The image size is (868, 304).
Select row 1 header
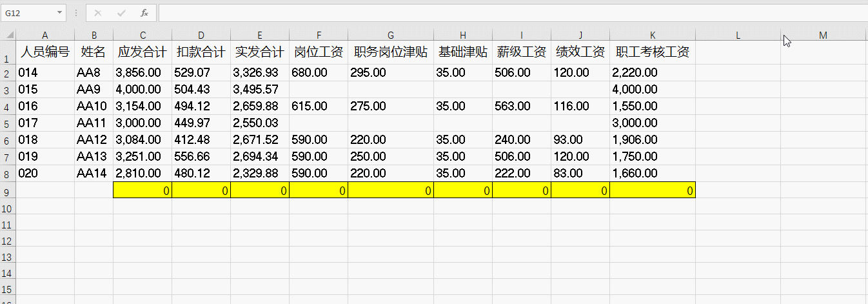[8, 53]
